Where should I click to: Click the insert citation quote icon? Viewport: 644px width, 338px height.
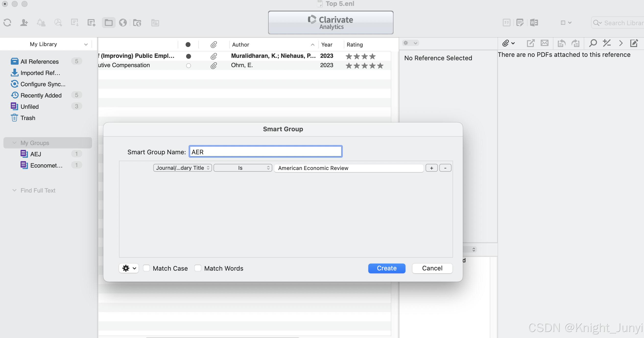(x=506, y=23)
